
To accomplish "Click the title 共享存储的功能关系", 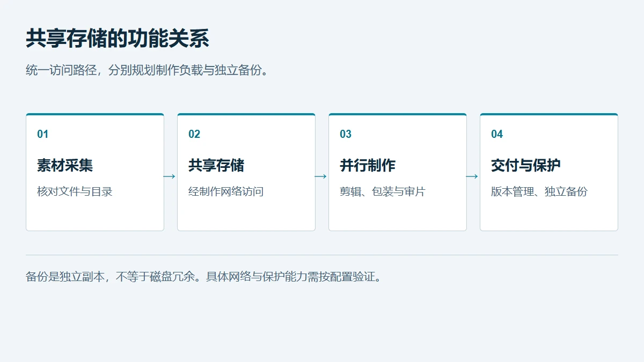I will point(118,39).
